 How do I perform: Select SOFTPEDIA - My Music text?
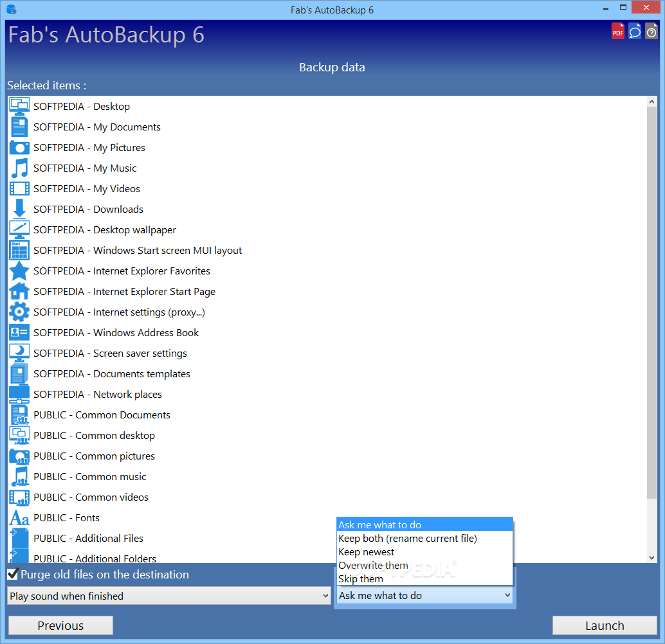[x=85, y=168]
